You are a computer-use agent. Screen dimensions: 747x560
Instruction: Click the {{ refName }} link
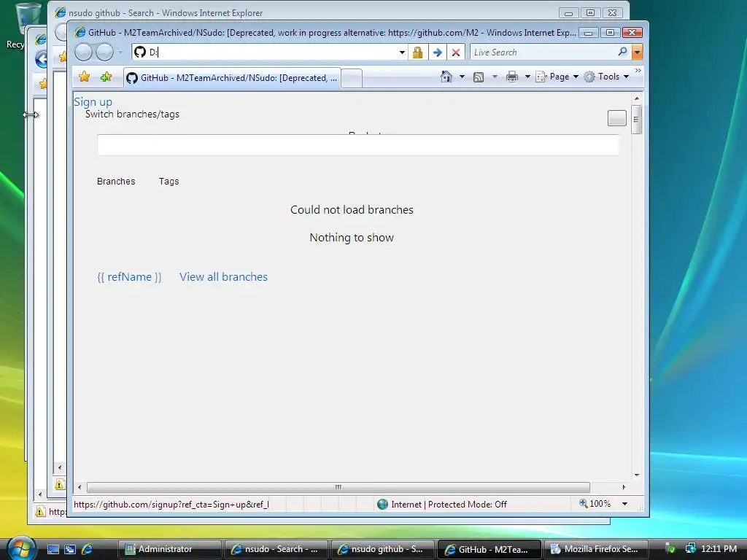[129, 277]
